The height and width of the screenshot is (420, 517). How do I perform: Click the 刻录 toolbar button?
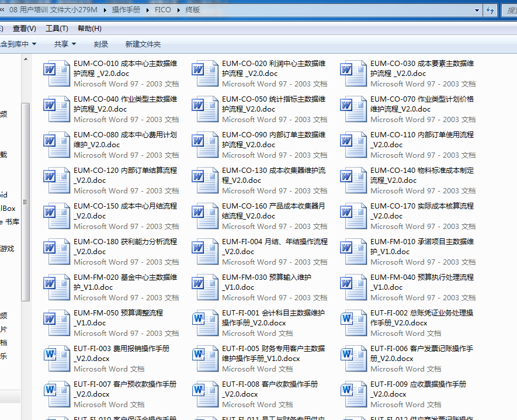click(101, 44)
